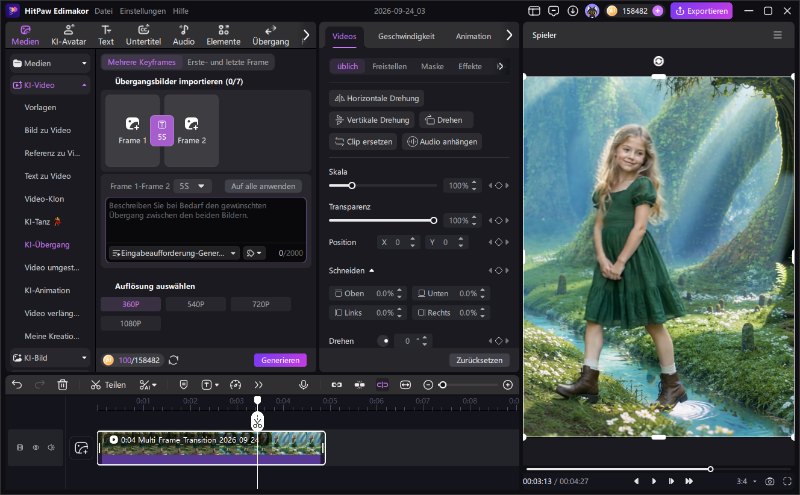Split clip using Teilen tool

pos(108,385)
